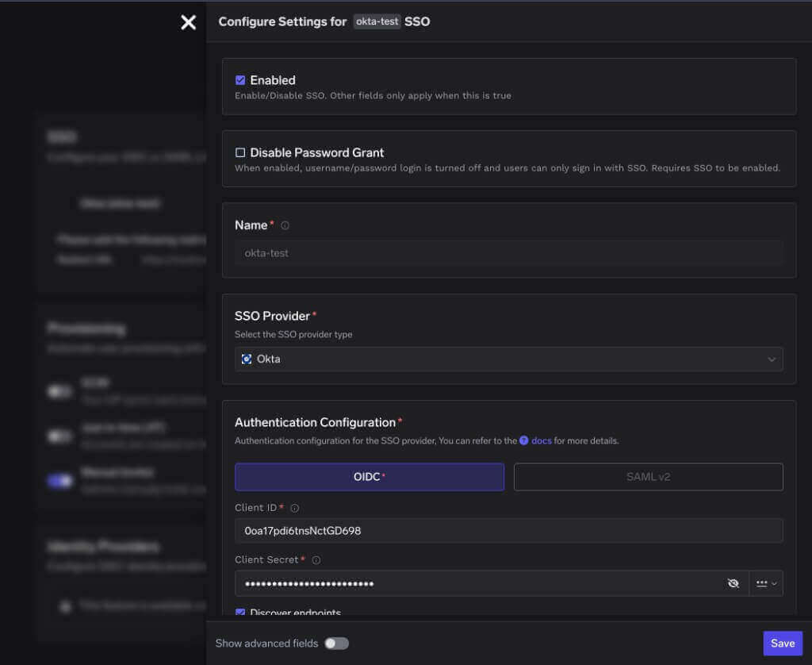Uncheck the Enabled checkbox
The height and width of the screenshot is (665, 812).
click(240, 80)
